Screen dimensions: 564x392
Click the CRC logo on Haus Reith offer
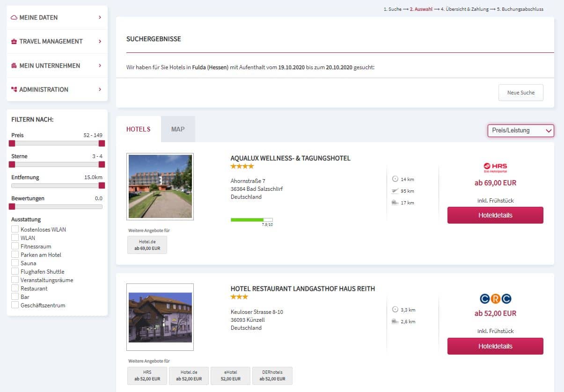(495, 298)
